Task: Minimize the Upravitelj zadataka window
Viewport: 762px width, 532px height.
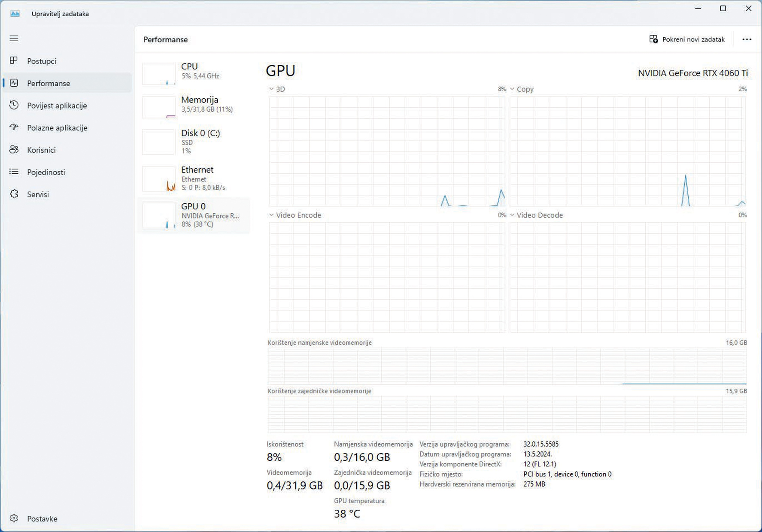Action: click(698, 9)
